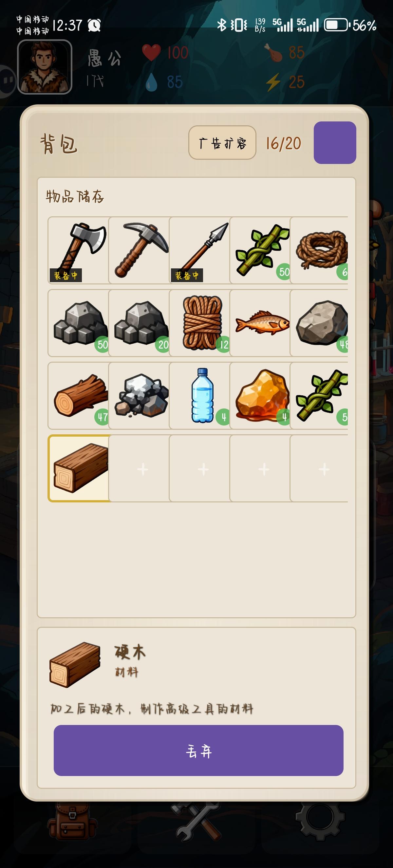Viewport: 393px width, 868px height.
Task: Tap the purple 丢弃 discard button
Action: (x=198, y=750)
